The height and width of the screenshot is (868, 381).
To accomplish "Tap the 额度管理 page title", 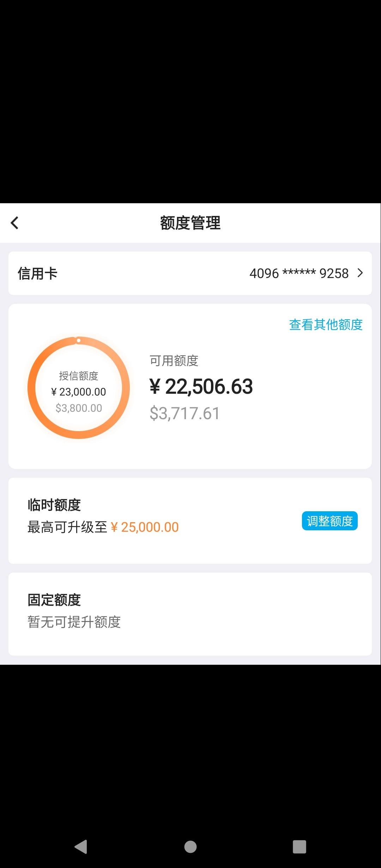I will pos(190,223).
